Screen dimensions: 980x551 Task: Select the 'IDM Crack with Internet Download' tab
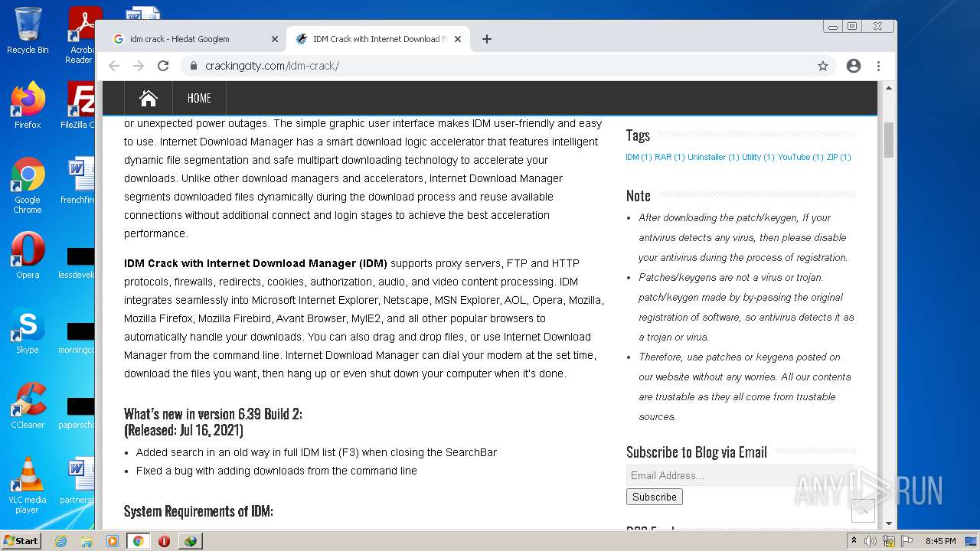378,39
